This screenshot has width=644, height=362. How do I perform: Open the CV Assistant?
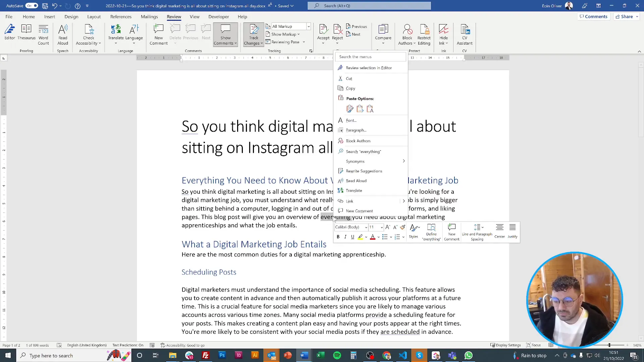(465, 35)
